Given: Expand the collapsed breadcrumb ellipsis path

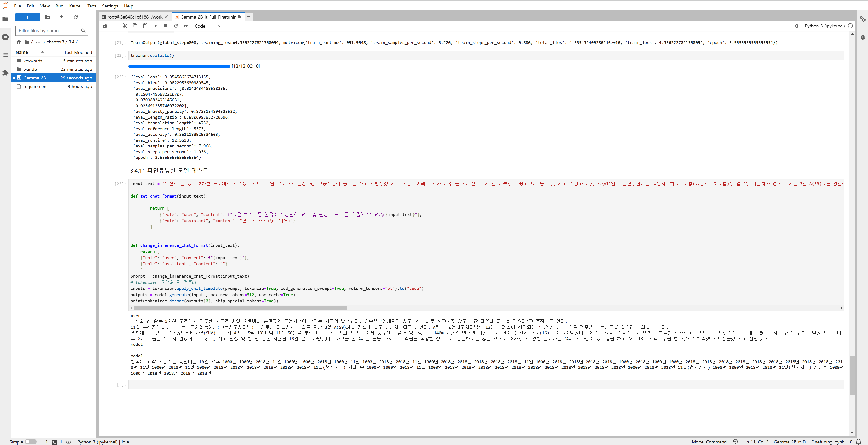Looking at the screenshot, I should pos(38,42).
